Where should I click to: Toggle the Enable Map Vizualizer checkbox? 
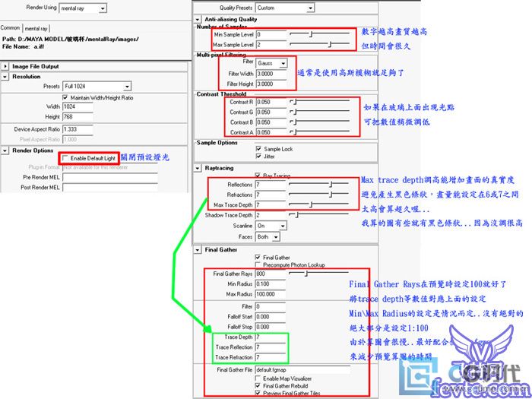coord(258,378)
